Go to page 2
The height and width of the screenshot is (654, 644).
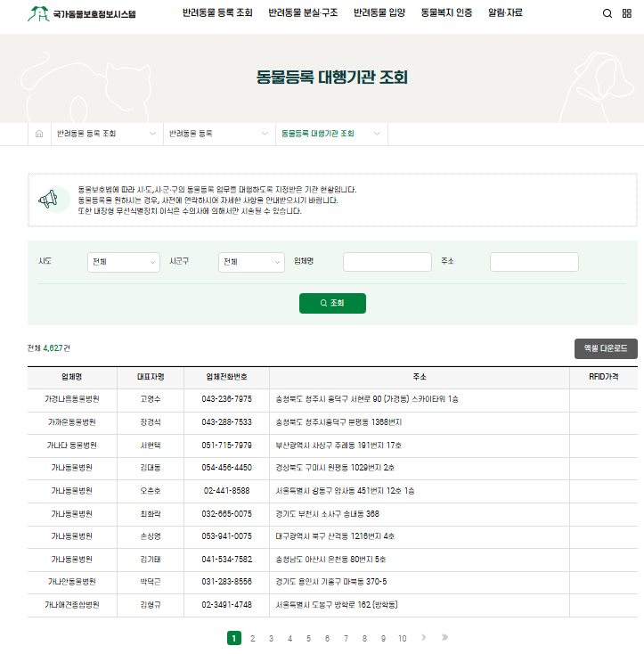[253, 638]
